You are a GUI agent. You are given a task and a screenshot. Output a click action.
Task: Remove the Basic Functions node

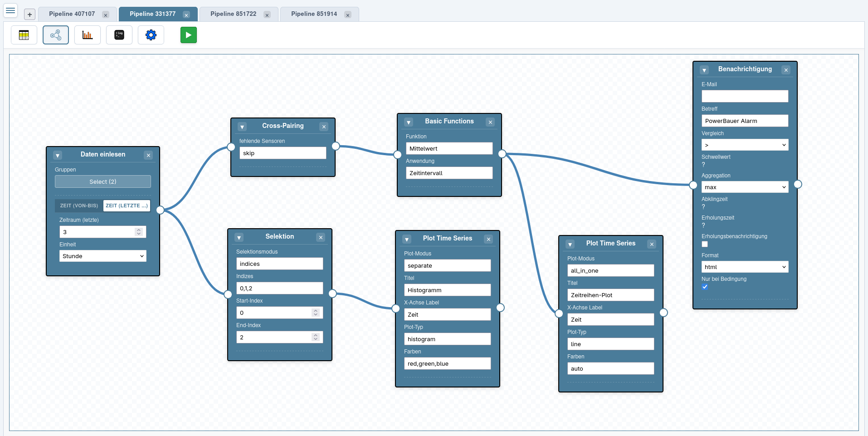pyautogui.click(x=490, y=122)
